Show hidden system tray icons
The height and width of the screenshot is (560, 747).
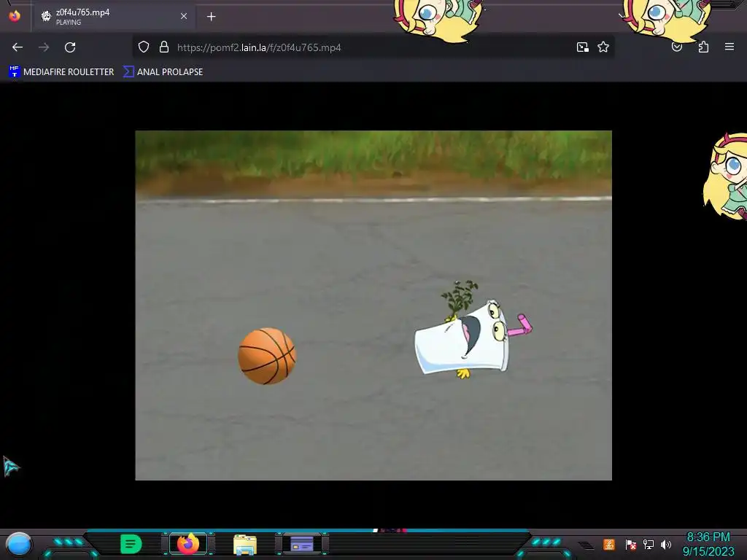tap(587, 545)
